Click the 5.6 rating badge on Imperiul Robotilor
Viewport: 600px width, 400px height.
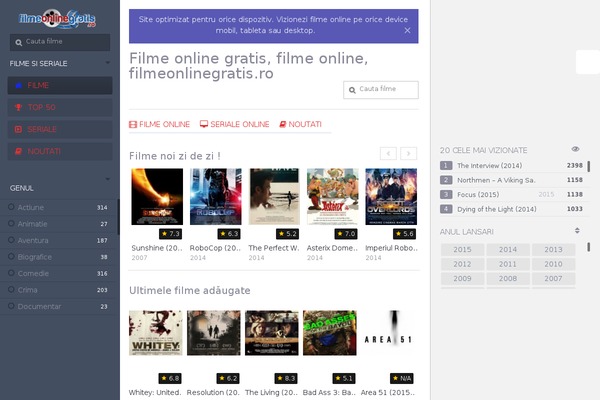404,234
